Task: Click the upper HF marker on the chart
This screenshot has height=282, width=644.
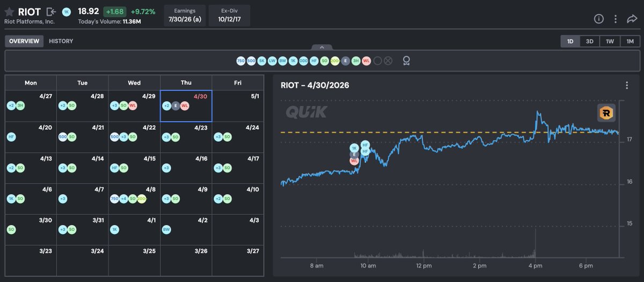Action: click(365, 144)
